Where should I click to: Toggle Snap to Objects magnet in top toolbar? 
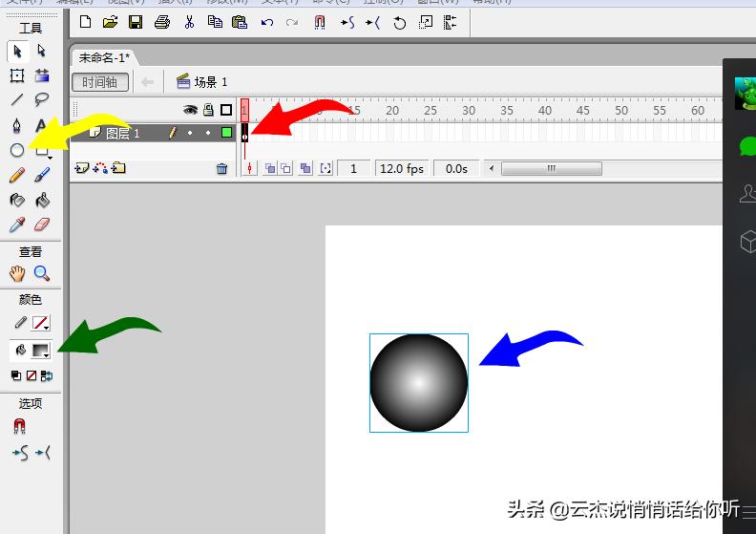click(x=320, y=22)
